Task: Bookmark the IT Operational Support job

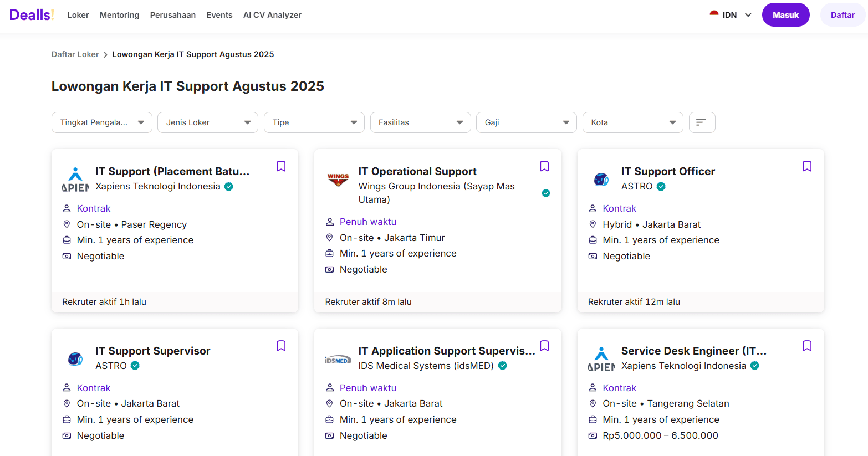Action: tap(544, 166)
